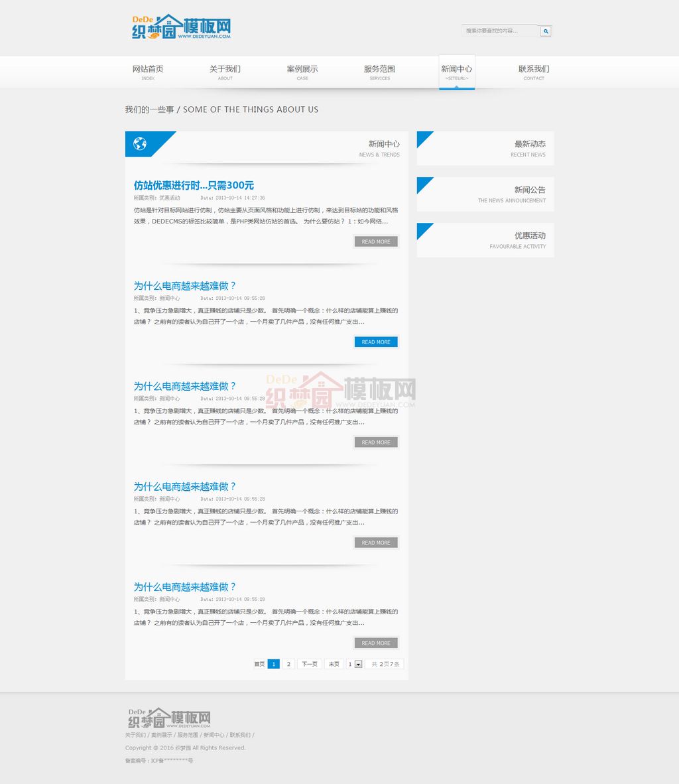Open article title 仿站优惠进行时...只需300元
This screenshot has width=679, height=784.
coord(194,186)
